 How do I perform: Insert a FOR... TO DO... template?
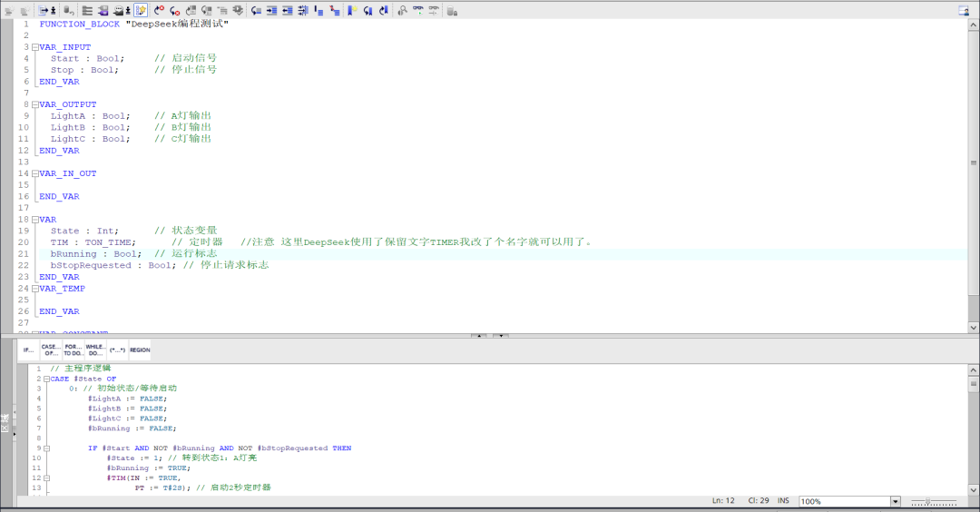(x=73, y=350)
